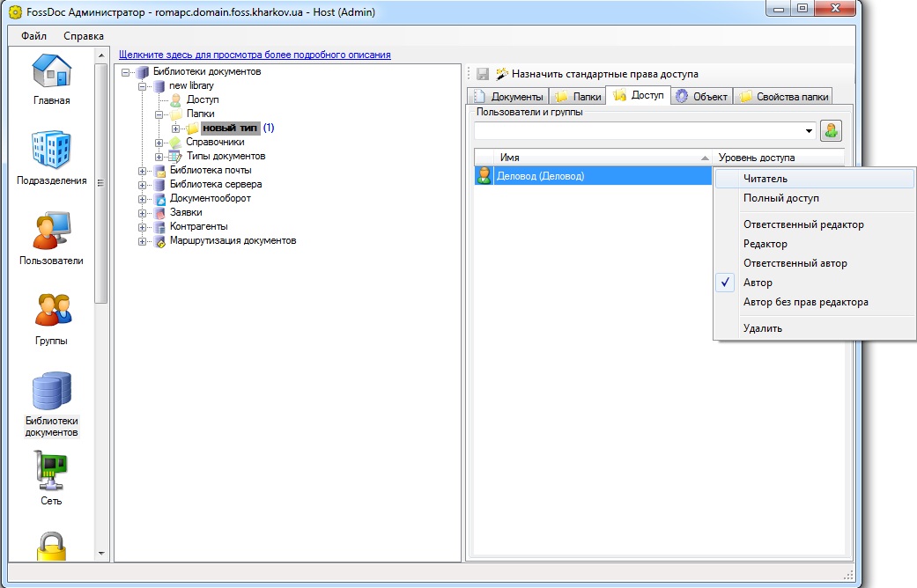The image size is (917, 588).
Task: Set access level to Полный доступ
Action: pyautogui.click(x=780, y=198)
